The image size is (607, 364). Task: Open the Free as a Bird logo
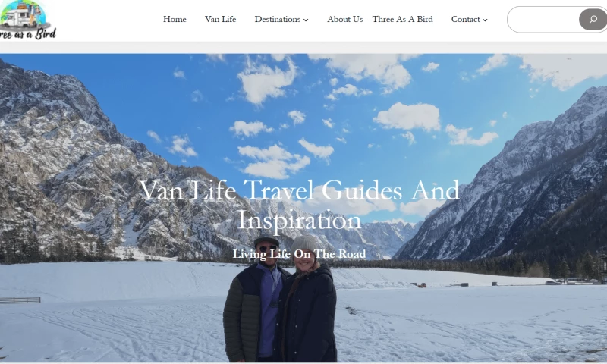point(28,20)
